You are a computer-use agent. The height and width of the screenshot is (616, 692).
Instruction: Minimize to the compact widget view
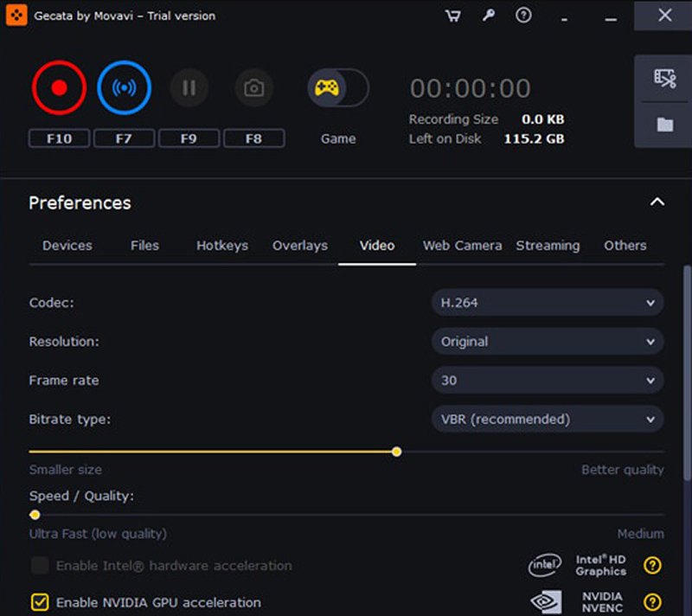[x=564, y=19]
